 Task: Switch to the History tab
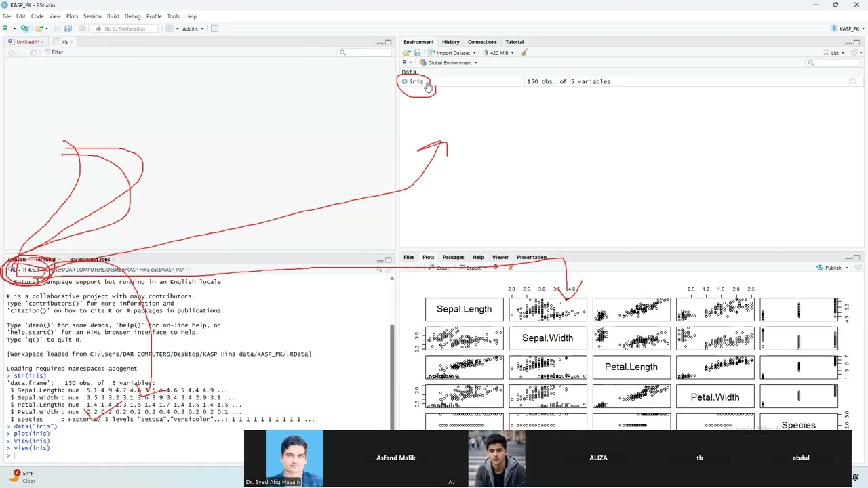(450, 42)
